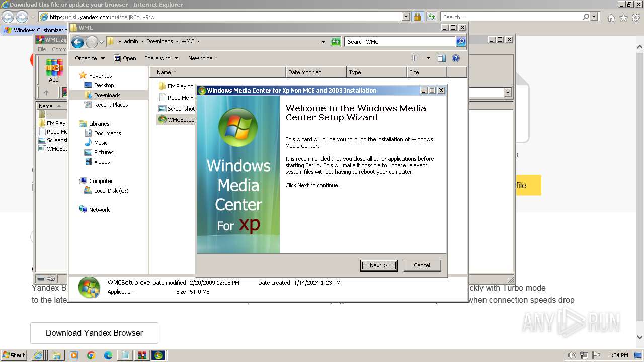Open the Videos library

(x=102, y=162)
